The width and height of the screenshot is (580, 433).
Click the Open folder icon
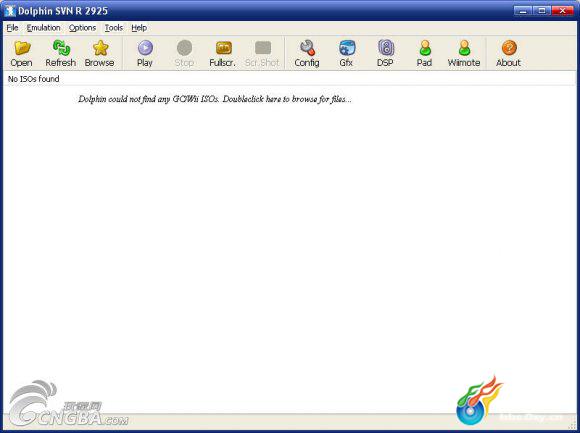tap(21, 54)
